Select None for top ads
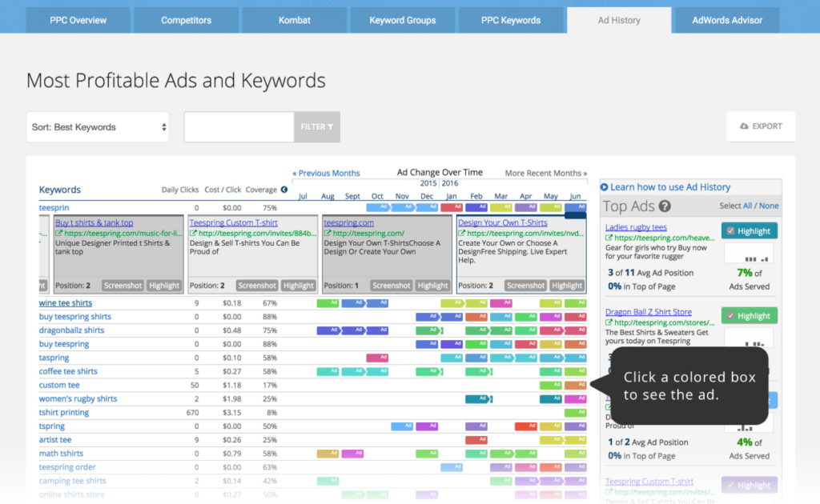The image size is (820, 504). (769, 206)
